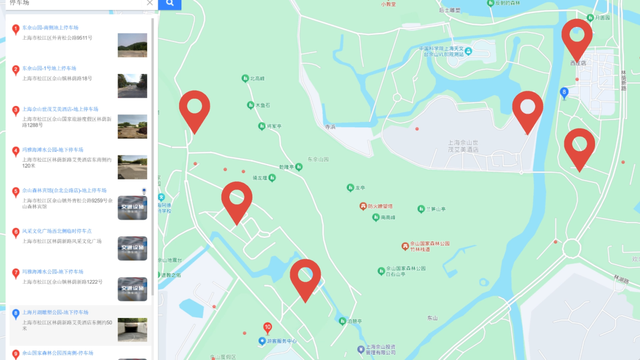This screenshot has width=640, height=360.
Task: View tunnel entrance thumbnail of result 8
Action: pyautogui.click(x=132, y=329)
